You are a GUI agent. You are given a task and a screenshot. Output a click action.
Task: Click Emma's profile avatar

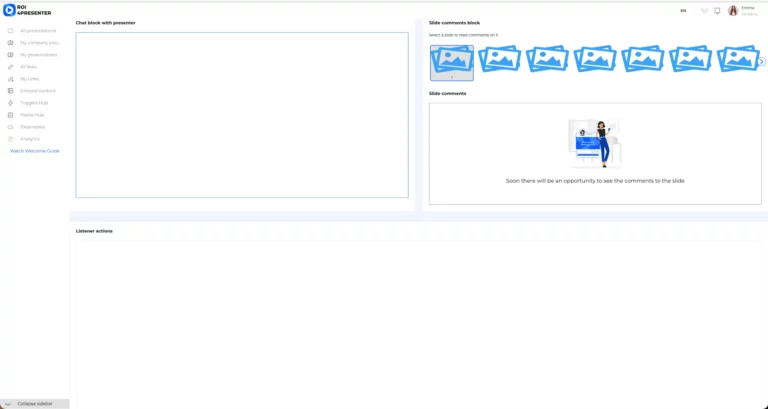point(733,11)
